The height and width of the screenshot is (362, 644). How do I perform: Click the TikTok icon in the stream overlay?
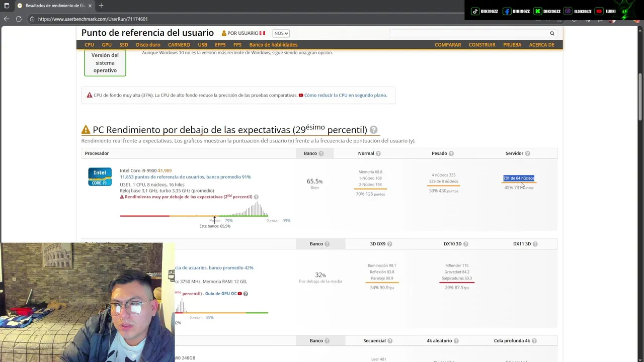pos(475,11)
